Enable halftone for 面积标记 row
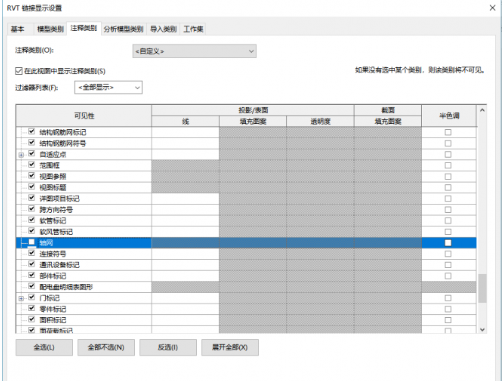The width and height of the screenshot is (503, 381). click(448, 320)
